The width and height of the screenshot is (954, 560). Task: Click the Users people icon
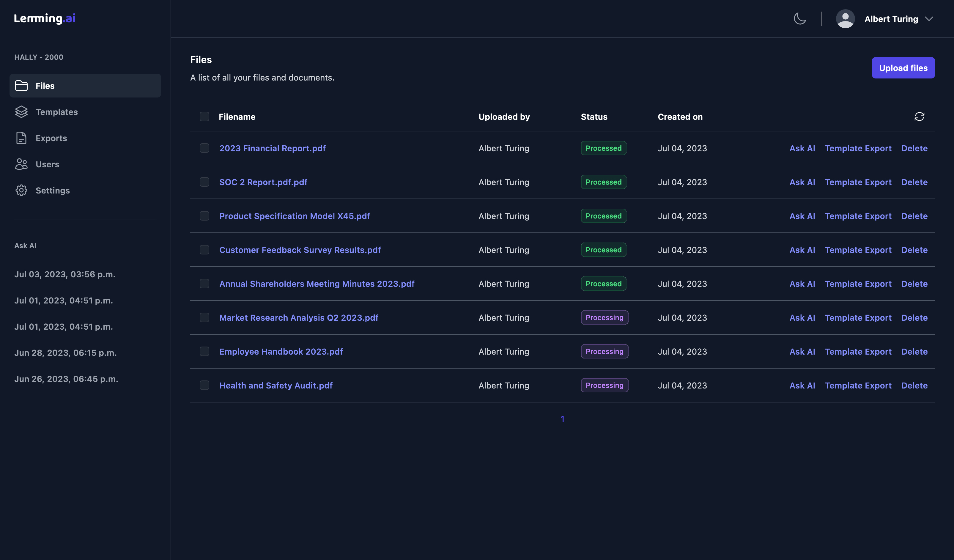(x=21, y=164)
